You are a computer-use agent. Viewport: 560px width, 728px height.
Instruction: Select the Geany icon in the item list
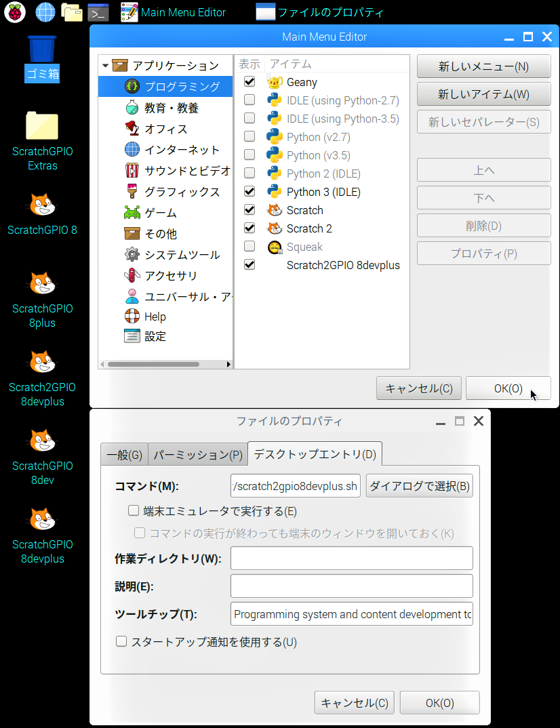275,82
